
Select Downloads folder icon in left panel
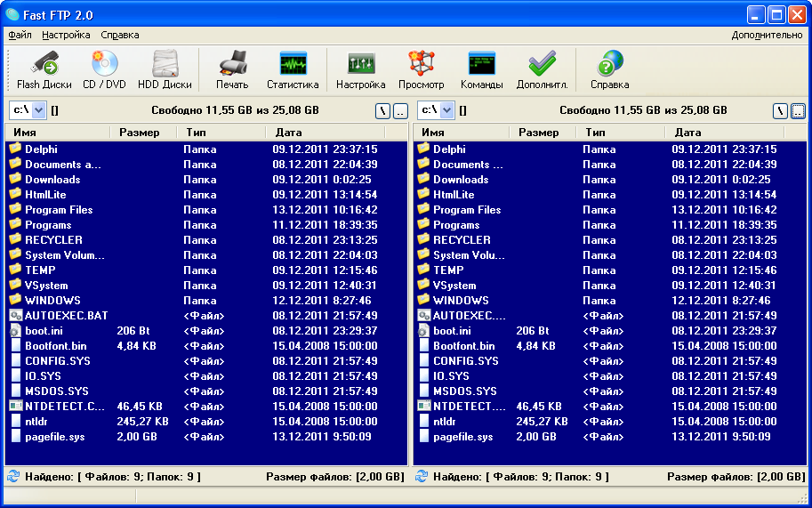point(15,179)
